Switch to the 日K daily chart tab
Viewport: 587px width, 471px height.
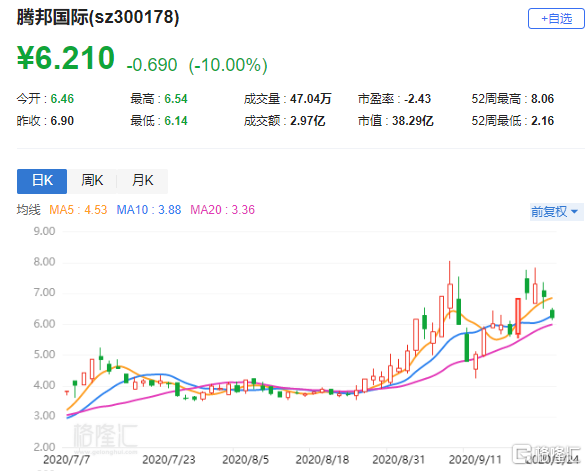[x=42, y=181]
